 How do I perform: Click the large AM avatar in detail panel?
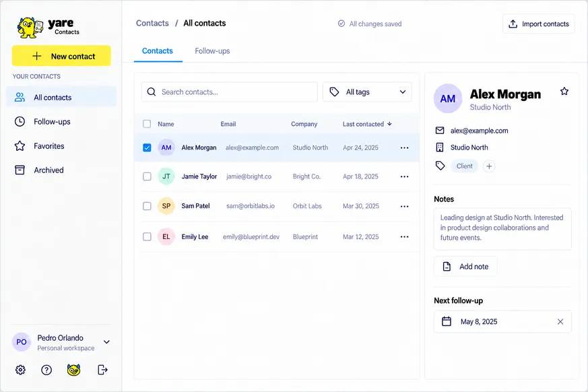tap(448, 98)
